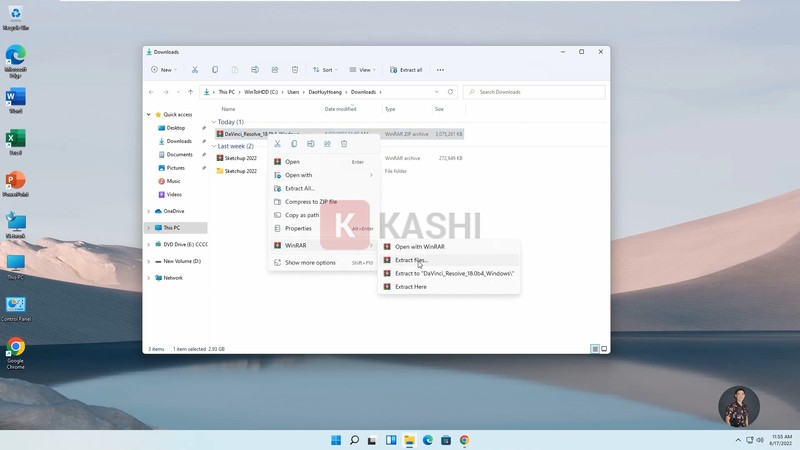Click the Cut icon in context menu

point(277,144)
